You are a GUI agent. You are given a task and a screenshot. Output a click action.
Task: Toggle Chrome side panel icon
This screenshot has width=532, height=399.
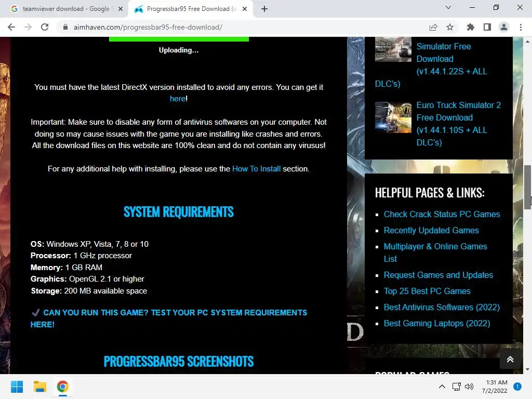pos(487,27)
